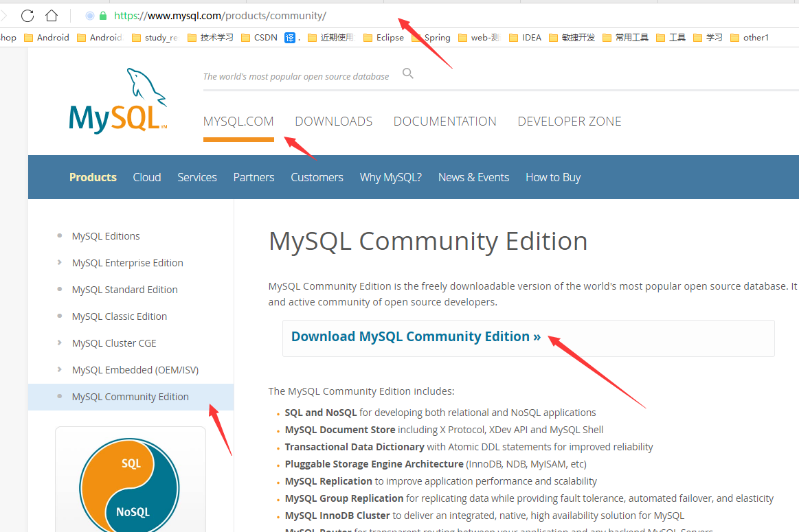
Task: Open the News & Events menu item
Action: pyautogui.click(x=474, y=177)
